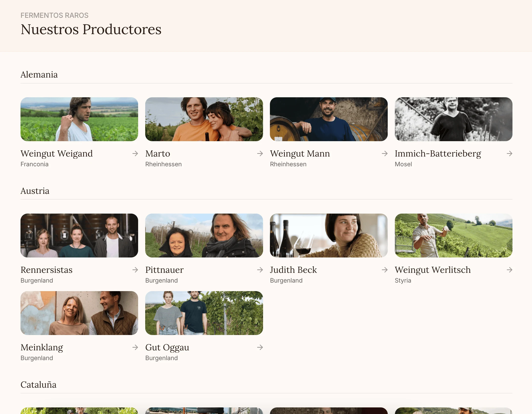Click the FERMENTOS RAROS header text
The image size is (532, 414).
[x=54, y=15]
